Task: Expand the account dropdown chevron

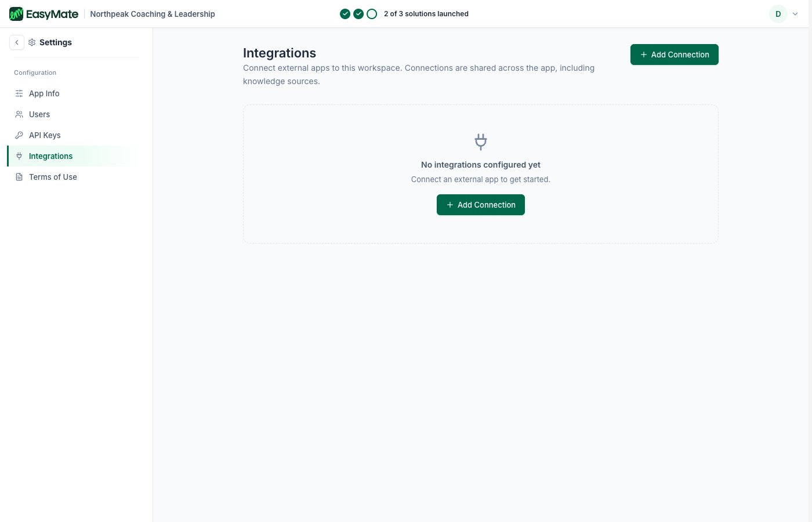Action: coord(795,14)
